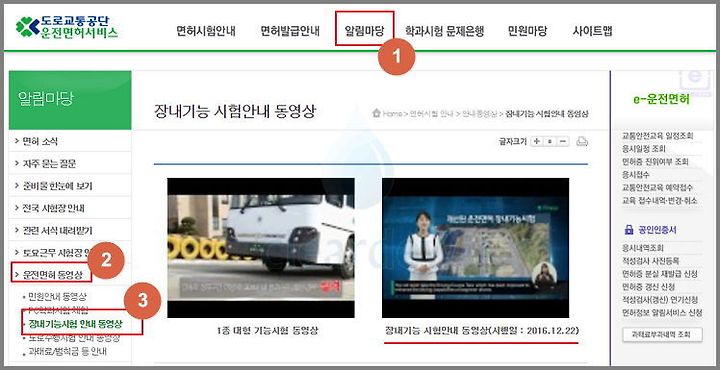This screenshot has width=720, height=370.
Task: Select 과태료/범칙금 등 안내 submenu item
Action: [x=67, y=352]
